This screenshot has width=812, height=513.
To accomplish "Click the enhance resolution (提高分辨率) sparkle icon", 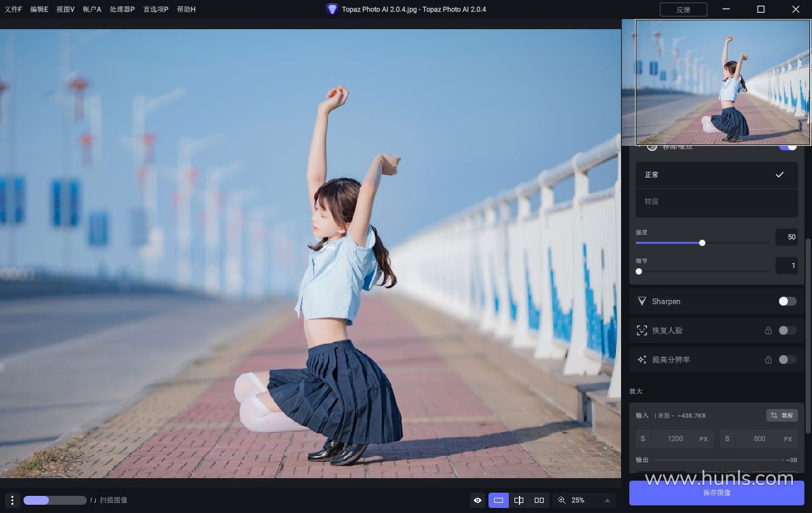I will pyautogui.click(x=642, y=360).
